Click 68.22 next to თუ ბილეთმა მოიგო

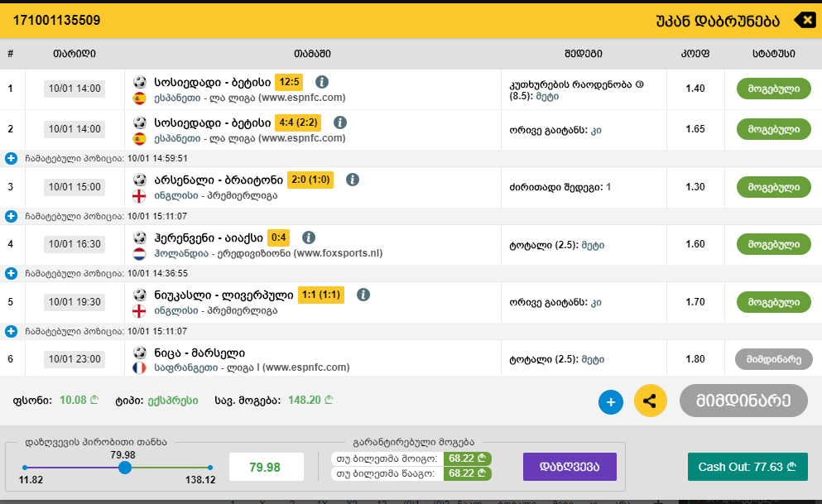(467, 458)
